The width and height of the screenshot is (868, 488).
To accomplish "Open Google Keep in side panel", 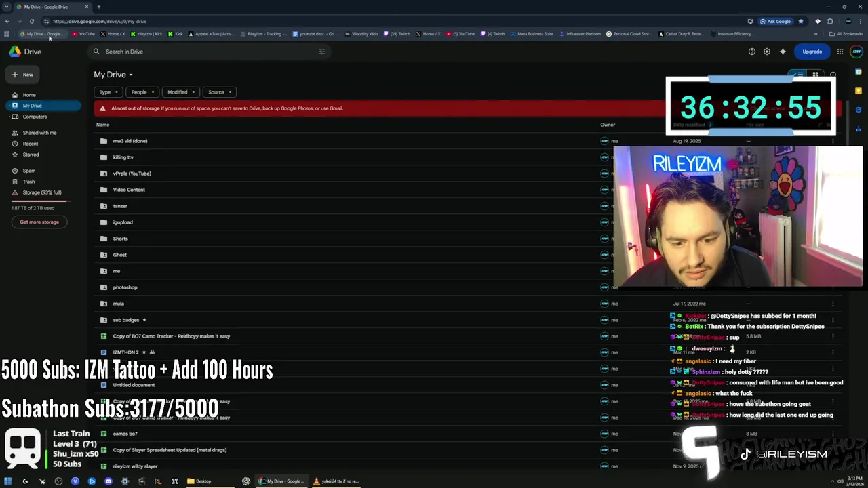I will click(x=859, y=91).
